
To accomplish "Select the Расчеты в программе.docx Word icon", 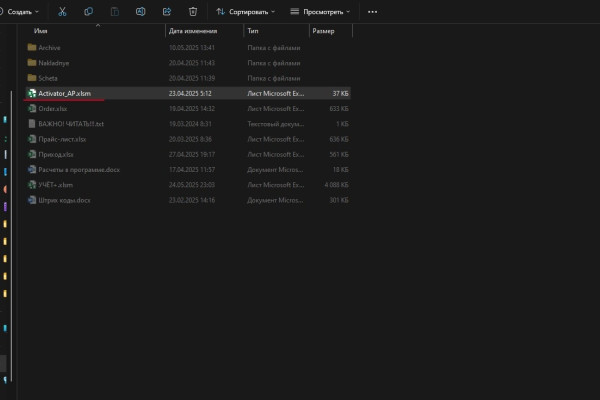I will click(x=32, y=170).
